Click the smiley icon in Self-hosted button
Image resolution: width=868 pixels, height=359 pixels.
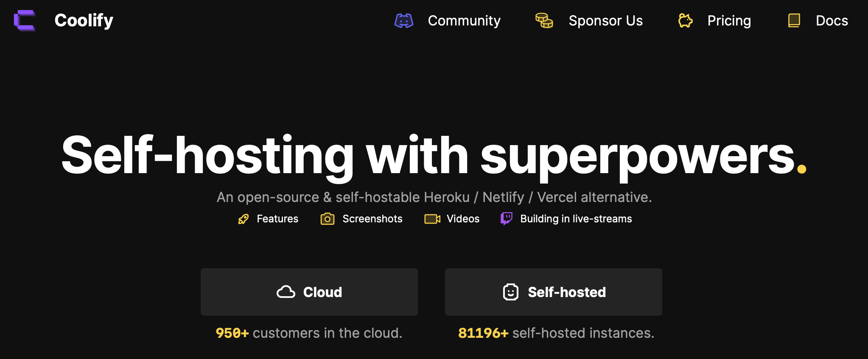pos(511,292)
